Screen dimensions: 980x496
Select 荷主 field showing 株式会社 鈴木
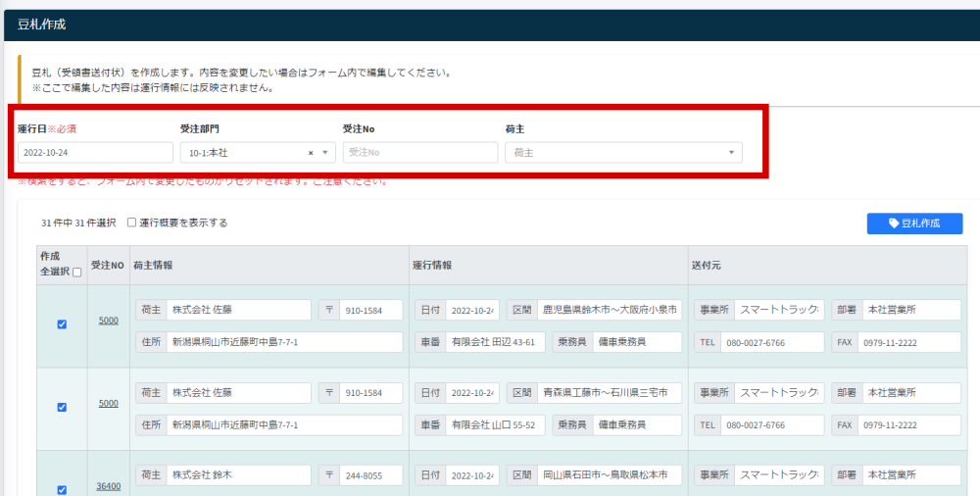238,474
